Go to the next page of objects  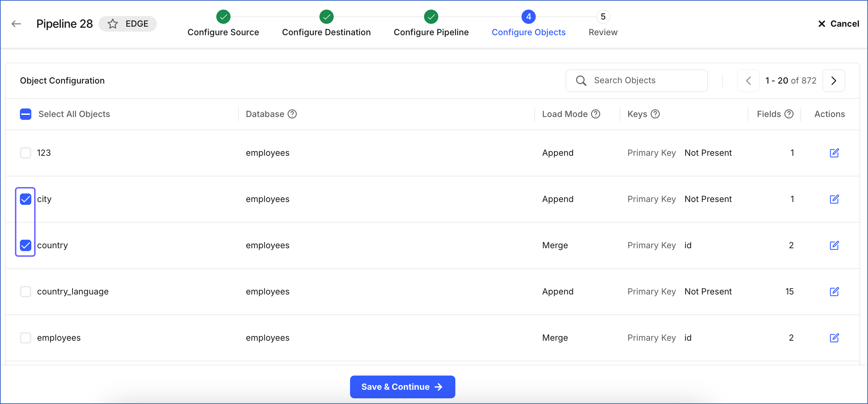tap(833, 81)
